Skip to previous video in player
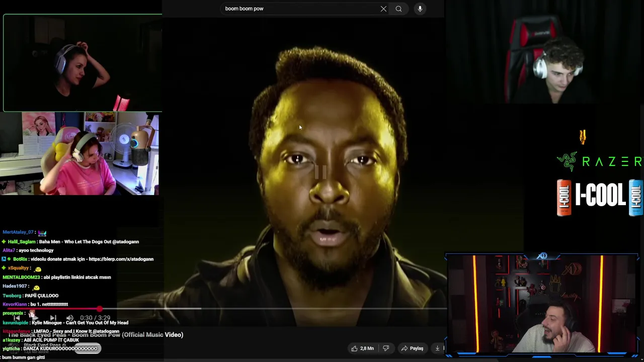Viewport: 644px width, 362px height. pyautogui.click(x=17, y=318)
